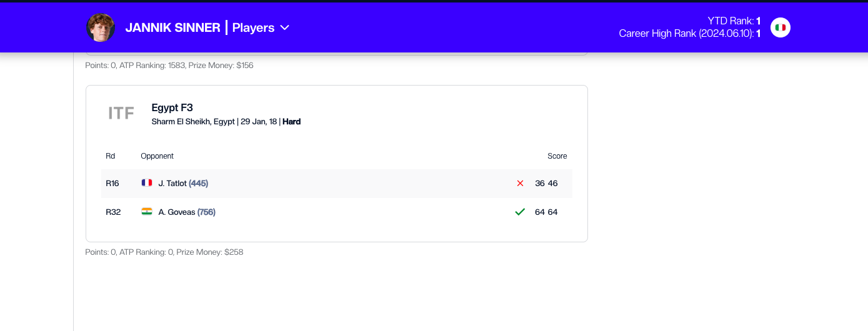Click the red X loss icon
Screen dimensions: 868x331
(520, 184)
